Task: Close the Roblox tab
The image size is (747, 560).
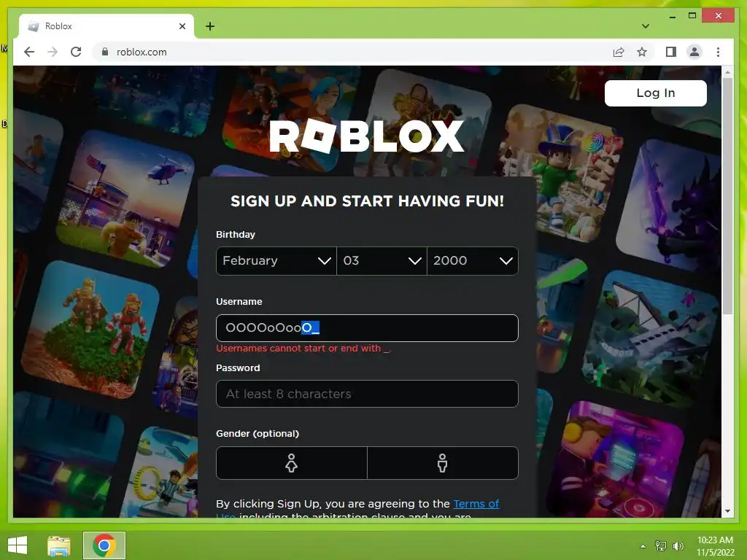Action: coord(182,26)
